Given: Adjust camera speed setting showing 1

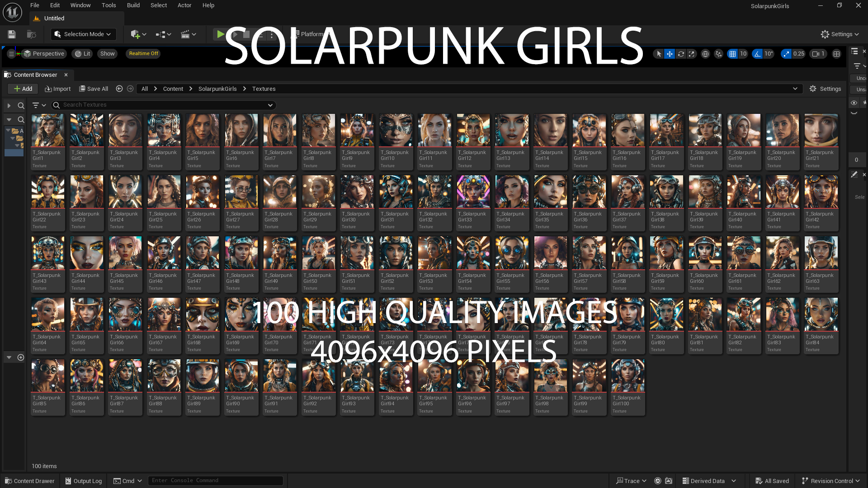Looking at the screenshot, I should click(818, 54).
